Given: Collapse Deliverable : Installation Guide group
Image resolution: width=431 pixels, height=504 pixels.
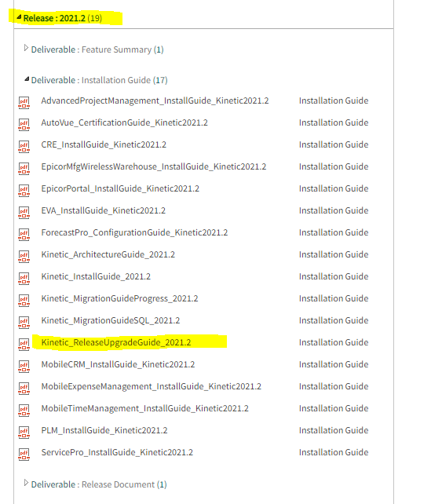Looking at the screenshot, I should coord(27,79).
